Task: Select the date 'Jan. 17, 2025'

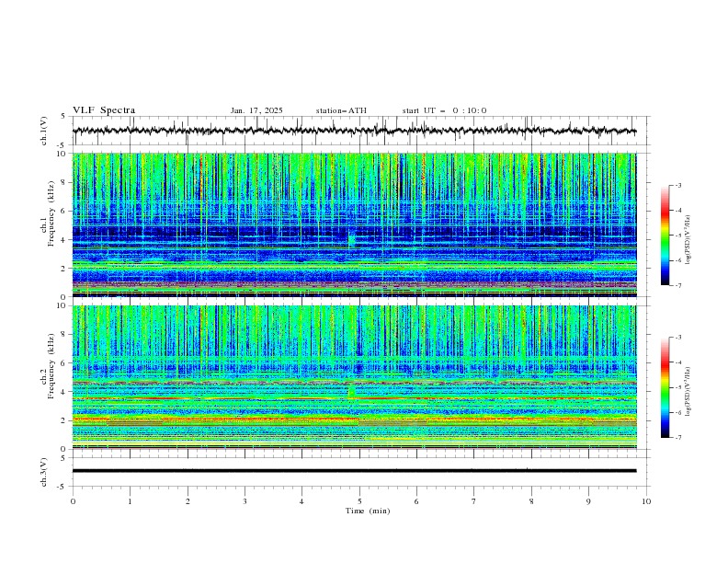Action: click(x=256, y=110)
